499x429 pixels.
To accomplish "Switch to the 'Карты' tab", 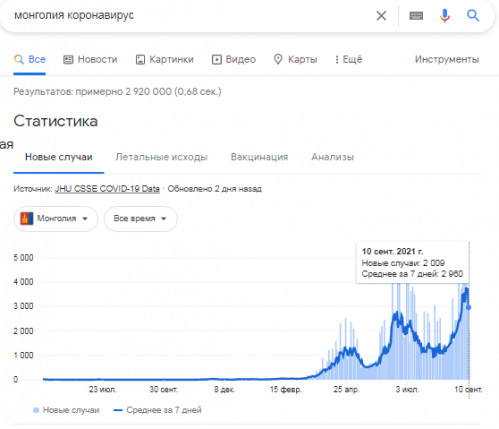I will [295, 60].
